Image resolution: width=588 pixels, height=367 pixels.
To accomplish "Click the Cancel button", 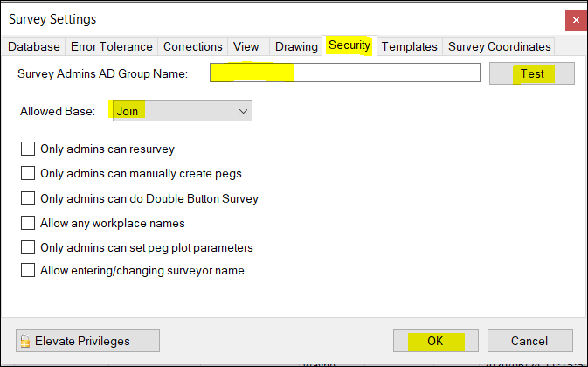I will pyautogui.click(x=529, y=341).
